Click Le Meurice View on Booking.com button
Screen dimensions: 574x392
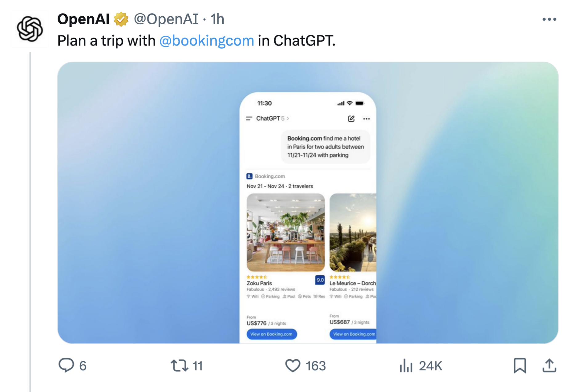pyautogui.click(x=354, y=334)
